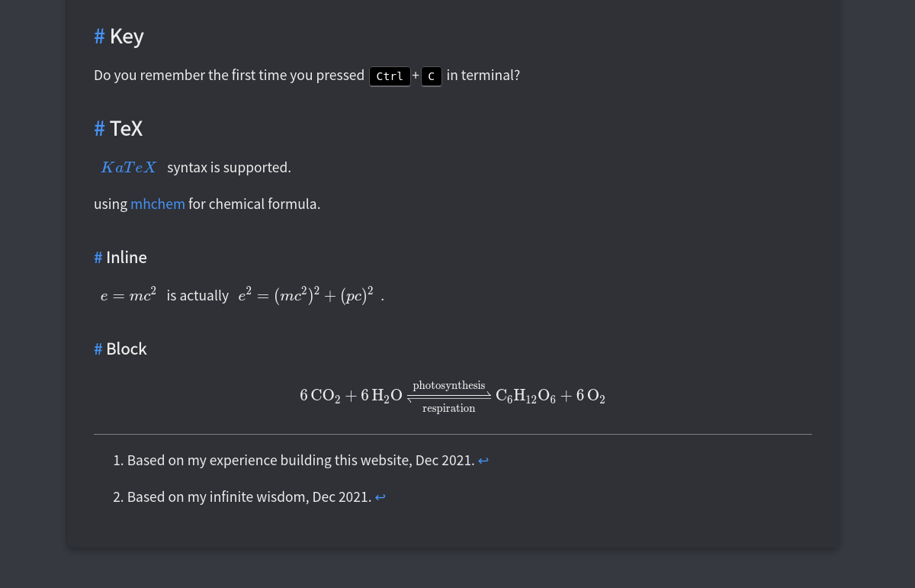Click the # anchor beside Inline heading
The image size is (915, 588).
click(98, 258)
